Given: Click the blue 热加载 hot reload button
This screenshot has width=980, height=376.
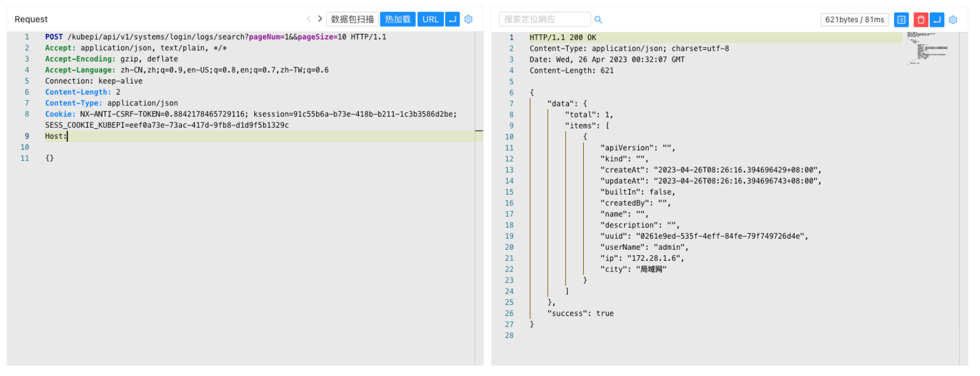Looking at the screenshot, I should click(397, 19).
